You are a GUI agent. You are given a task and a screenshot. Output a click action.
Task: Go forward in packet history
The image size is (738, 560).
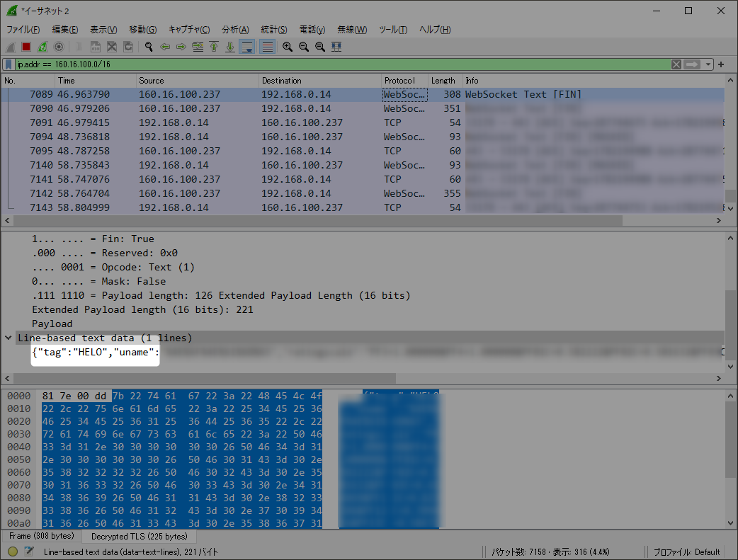click(x=181, y=47)
